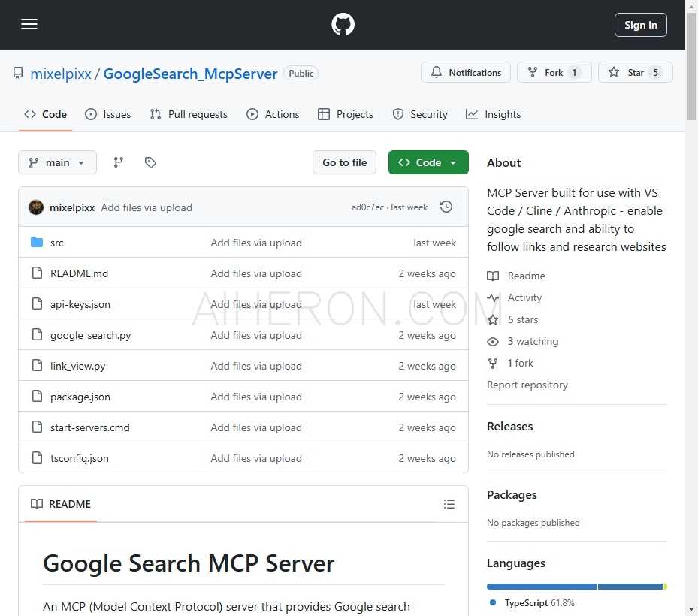Image resolution: width=698 pixels, height=616 pixels.
Task: Click the page vertical scrollbar thumb
Action: (x=691, y=67)
